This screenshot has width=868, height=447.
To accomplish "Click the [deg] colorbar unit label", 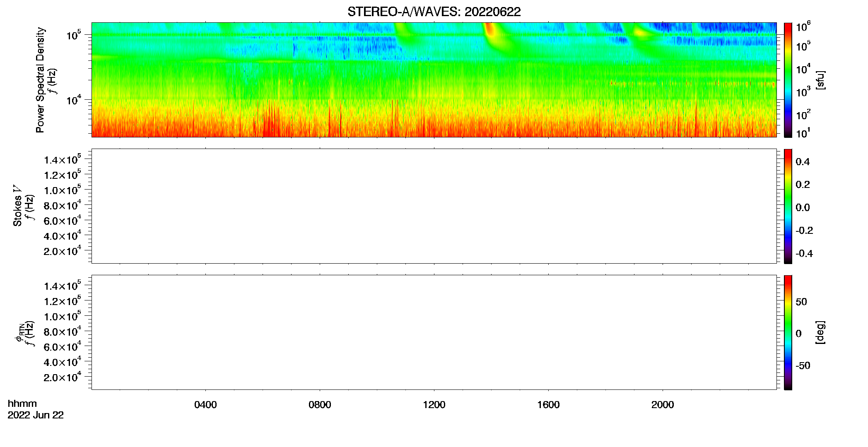I will [x=820, y=332].
